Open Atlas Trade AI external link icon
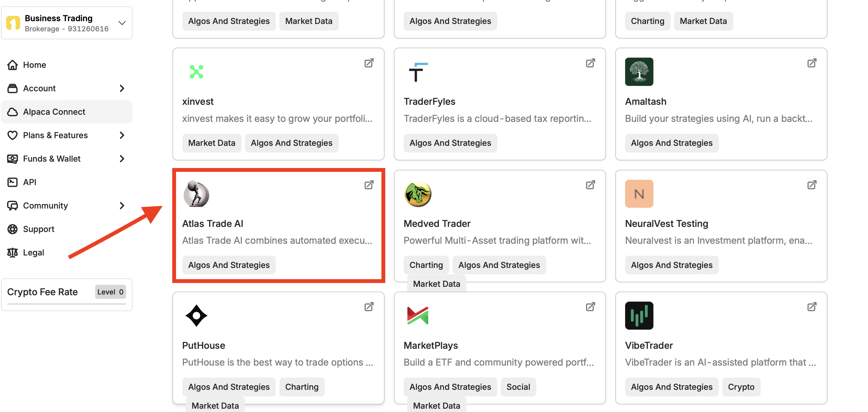This screenshot has height=412, width=868. 369,185
